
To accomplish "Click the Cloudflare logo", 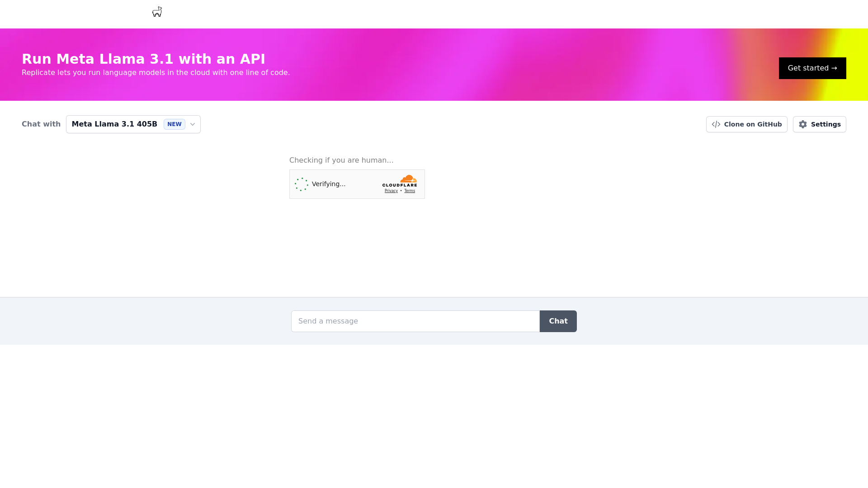I will coord(400,181).
